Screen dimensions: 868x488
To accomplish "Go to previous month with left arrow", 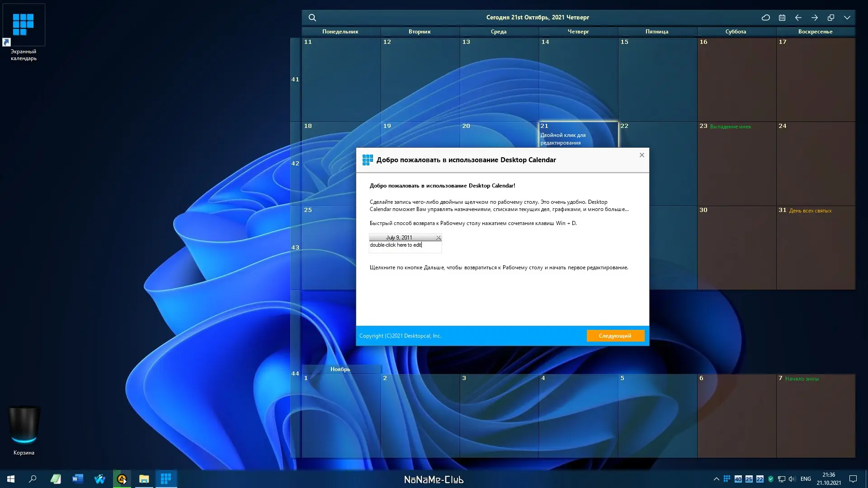I will point(798,18).
